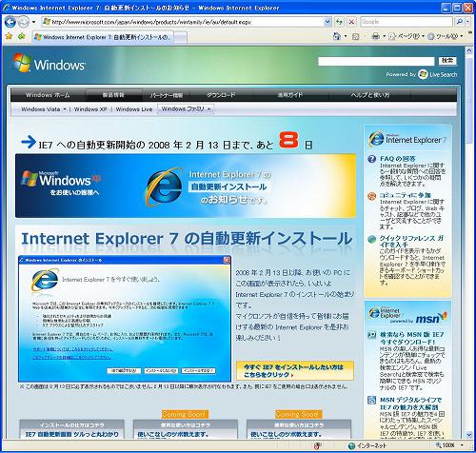Click the magnifier Search icon in toolbar
Image resolution: width=476 pixels, height=453 pixels.
point(459,22)
